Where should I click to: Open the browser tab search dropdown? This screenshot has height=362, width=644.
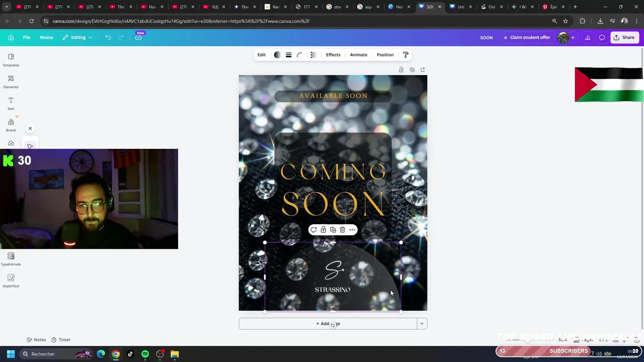tap(7, 7)
